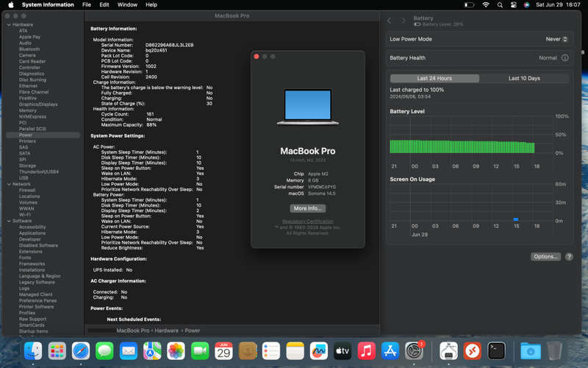588x368 pixels.
Task: Select Storage in the sidebar
Action: pos(27,166)
